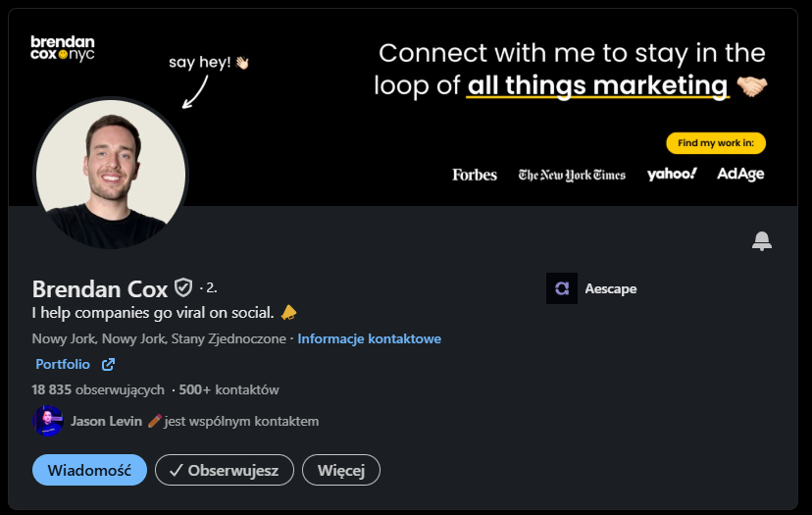Click The New York Times logo
Screen dimensions: 812x515
(x=572, y=175)
